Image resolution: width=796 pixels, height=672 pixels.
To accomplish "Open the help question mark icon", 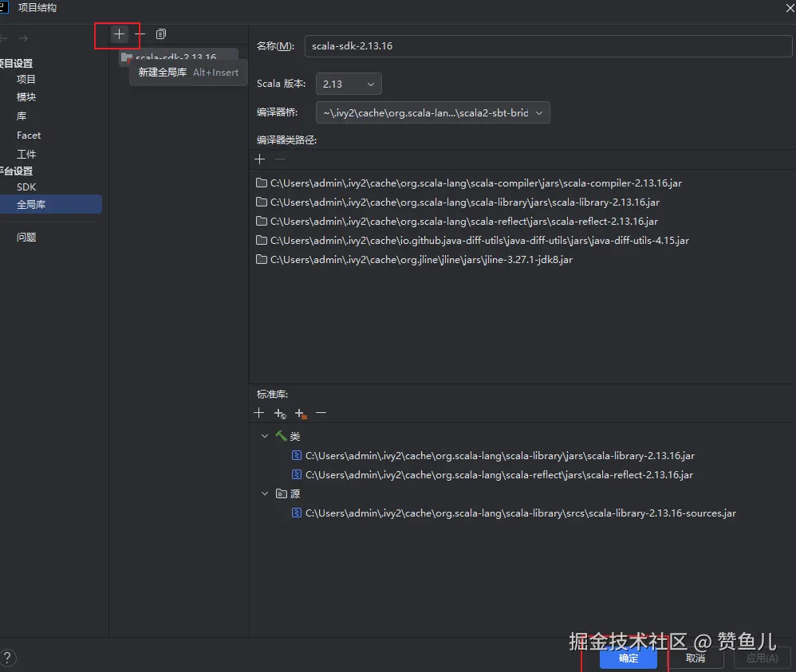I will pos(8,658).
